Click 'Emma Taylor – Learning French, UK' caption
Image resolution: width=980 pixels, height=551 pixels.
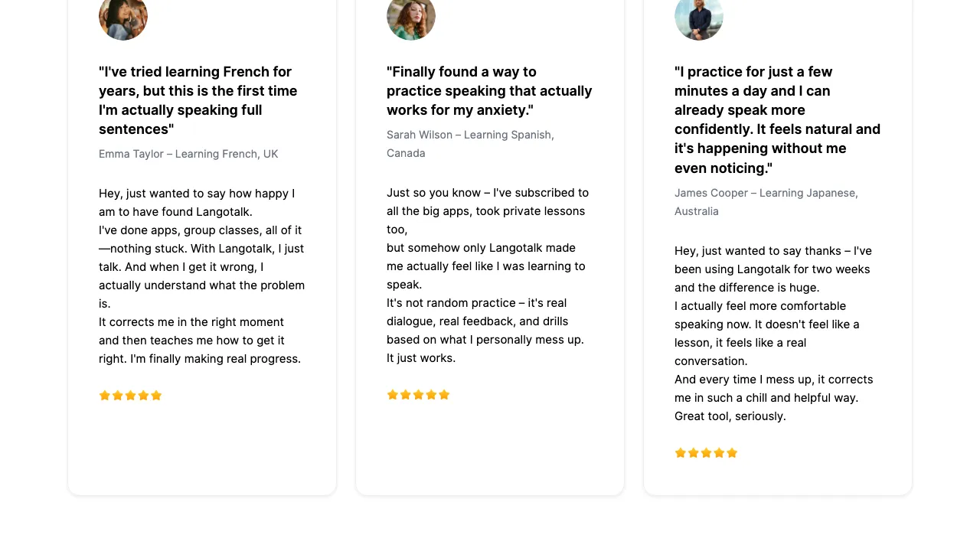[x=188, y=154]
